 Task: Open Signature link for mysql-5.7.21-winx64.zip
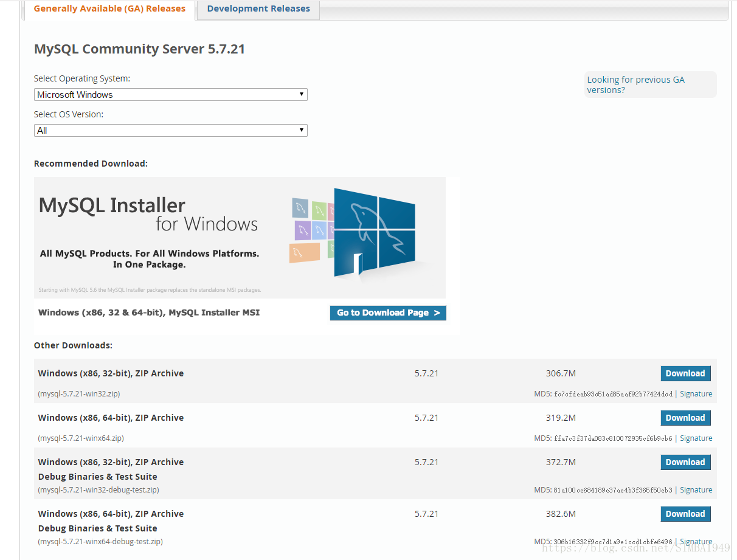coord(696,438)
